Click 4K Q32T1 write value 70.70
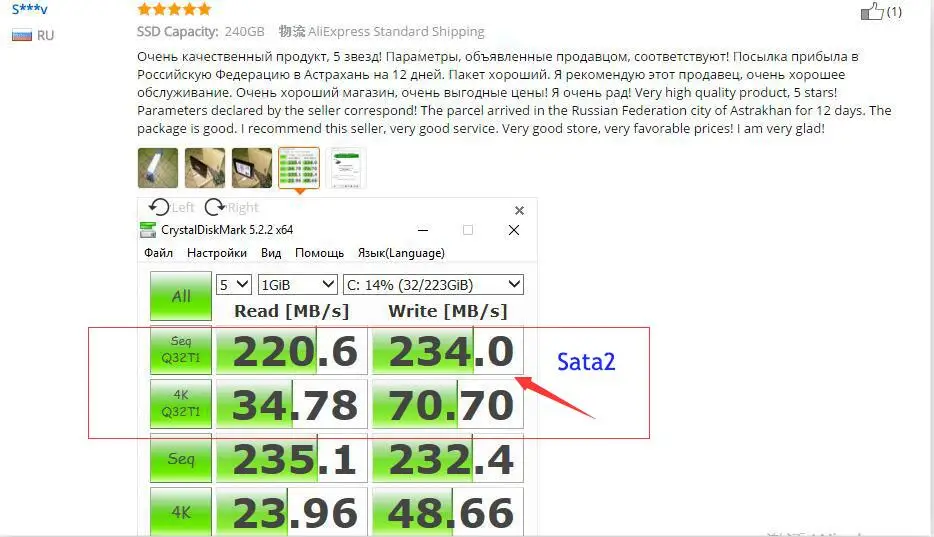Viewport: 934px width, 537px height. (448, 405)
